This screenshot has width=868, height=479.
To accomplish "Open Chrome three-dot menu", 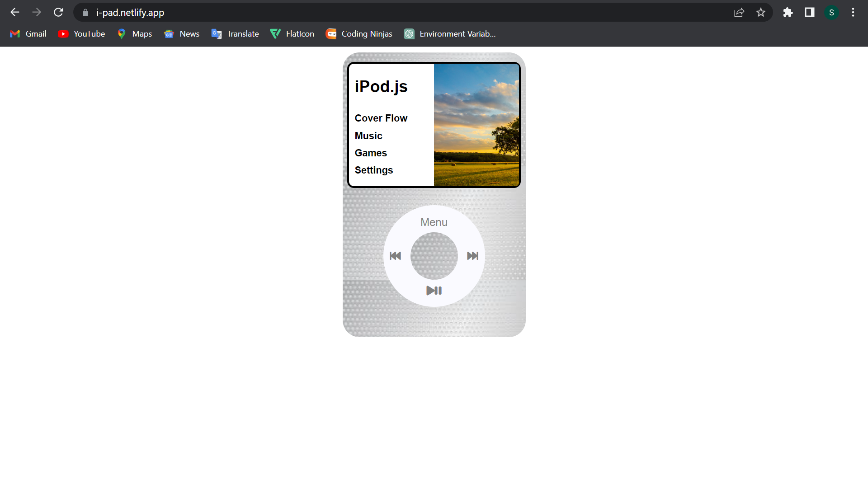I will tap(853, 12).
